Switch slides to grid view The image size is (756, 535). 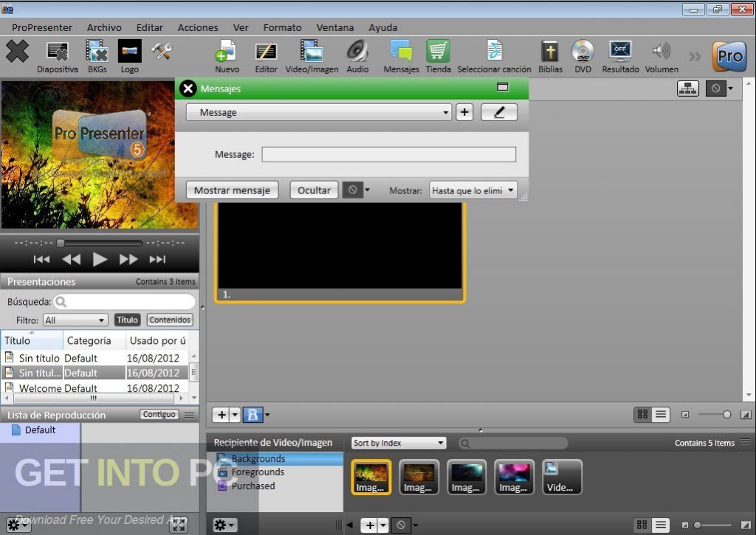[x=643, y=414]
